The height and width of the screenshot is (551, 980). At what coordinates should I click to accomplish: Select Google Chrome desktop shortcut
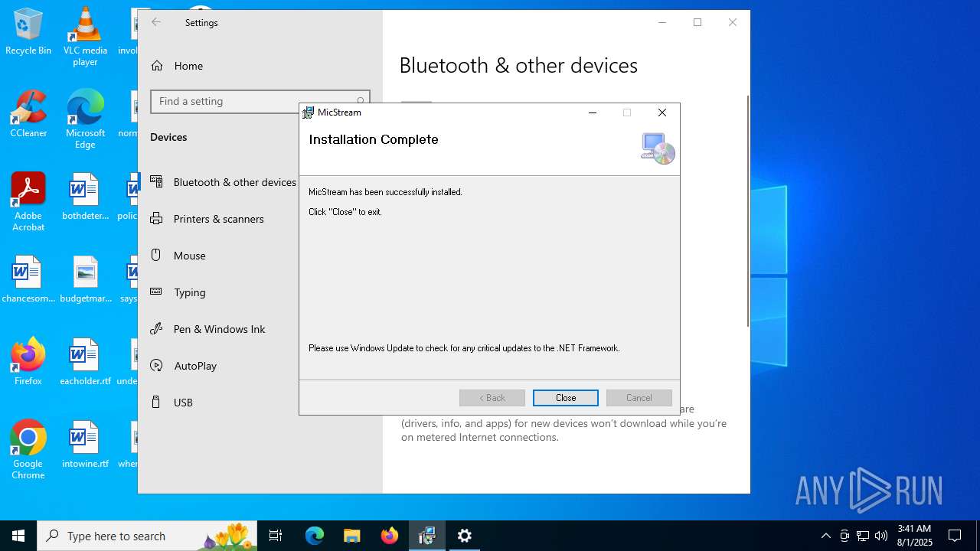[28, 450]
